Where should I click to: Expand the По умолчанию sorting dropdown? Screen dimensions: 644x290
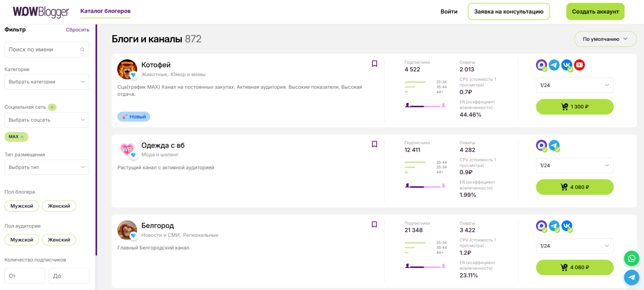[x=605, y=39]
